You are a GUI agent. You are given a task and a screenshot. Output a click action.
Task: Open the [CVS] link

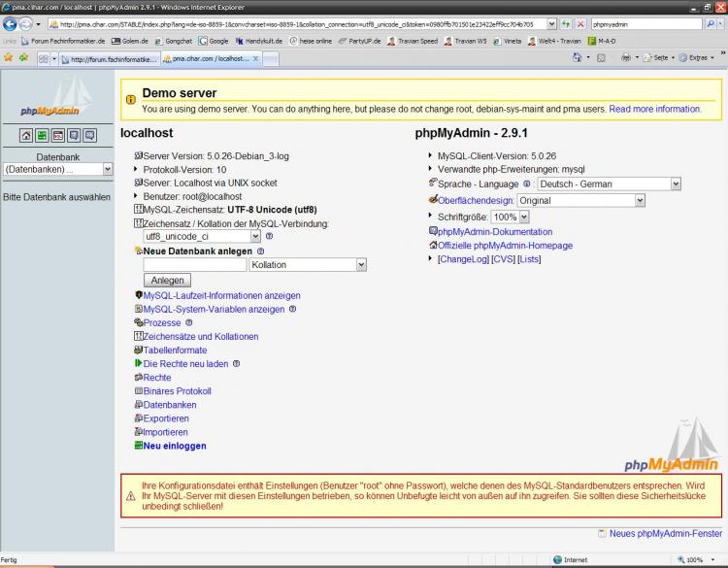(x=503, y=258)
